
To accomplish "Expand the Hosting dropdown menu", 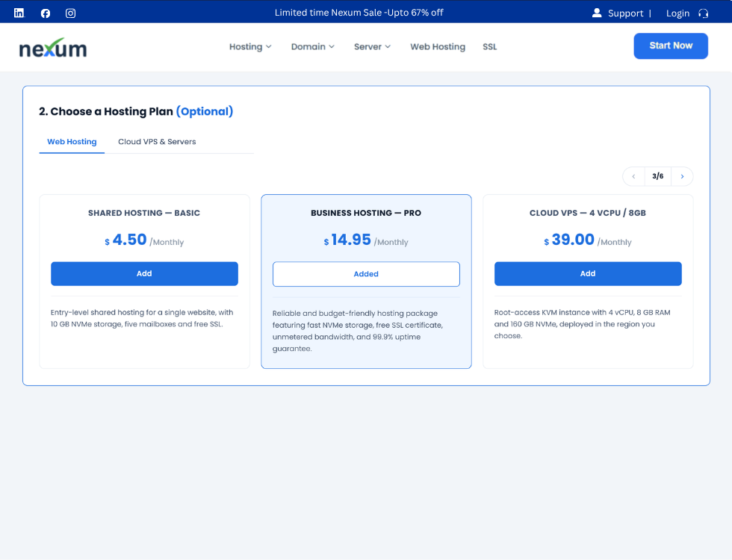I will coord(250,46).
